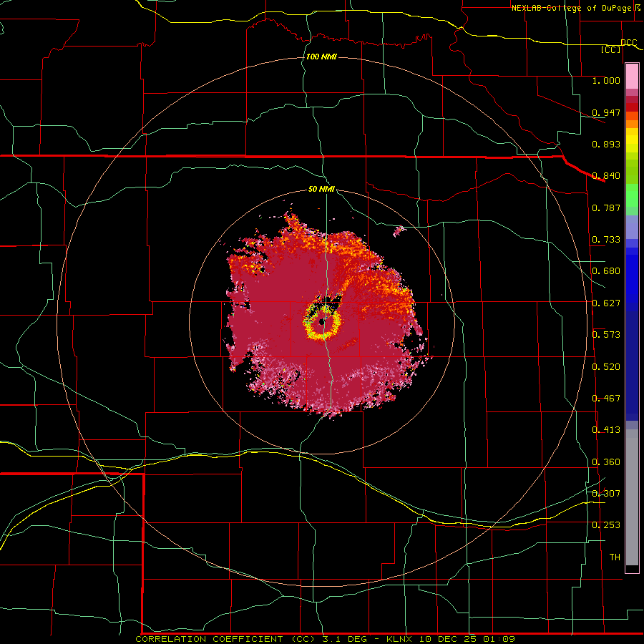Pick the bright green color scale segment

pos(632,195)
